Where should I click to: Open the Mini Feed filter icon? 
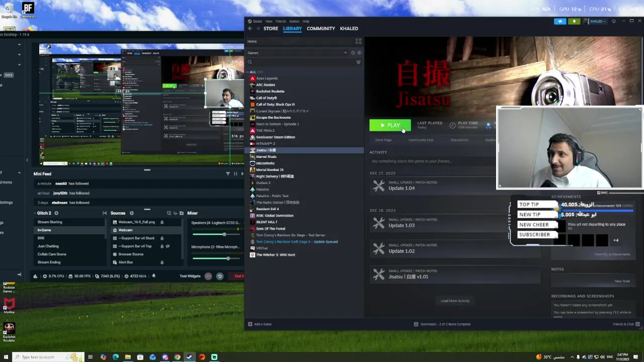click(227, 174)
